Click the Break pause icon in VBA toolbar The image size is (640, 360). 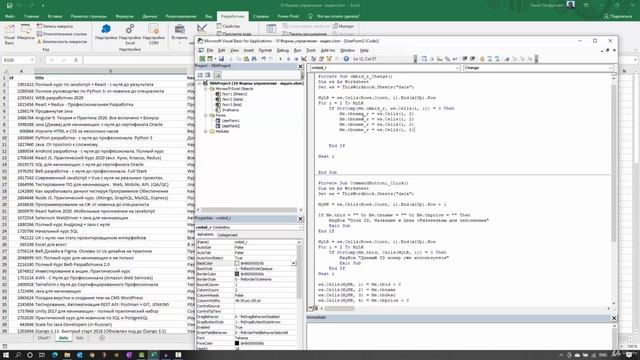288,59
